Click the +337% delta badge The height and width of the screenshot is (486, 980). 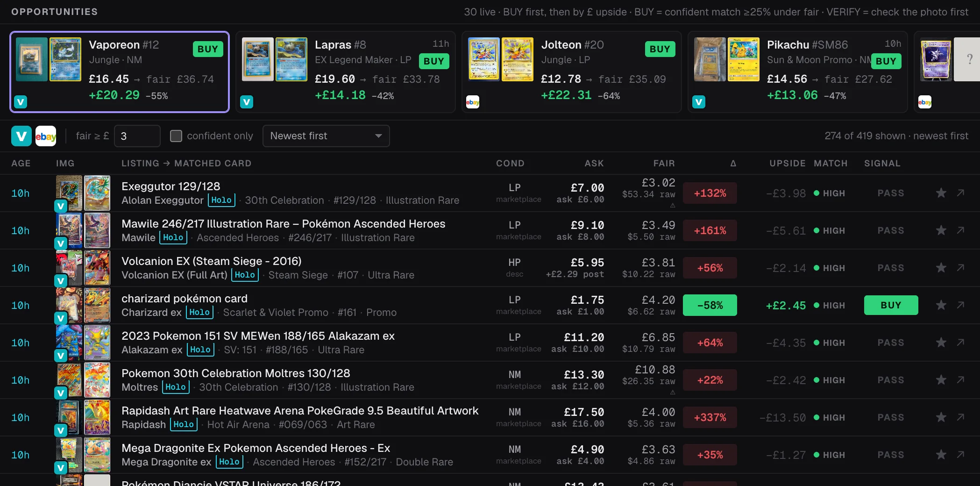point(710,417)
